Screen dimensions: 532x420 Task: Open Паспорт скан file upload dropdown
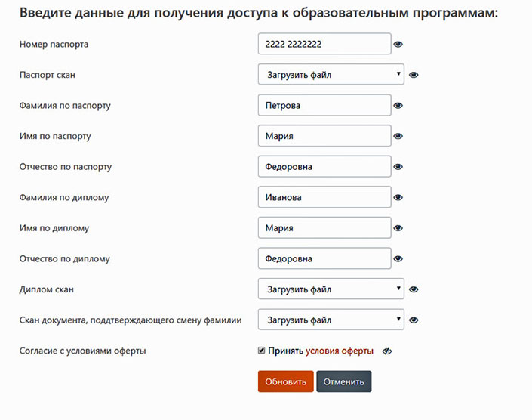coord(331,74)
